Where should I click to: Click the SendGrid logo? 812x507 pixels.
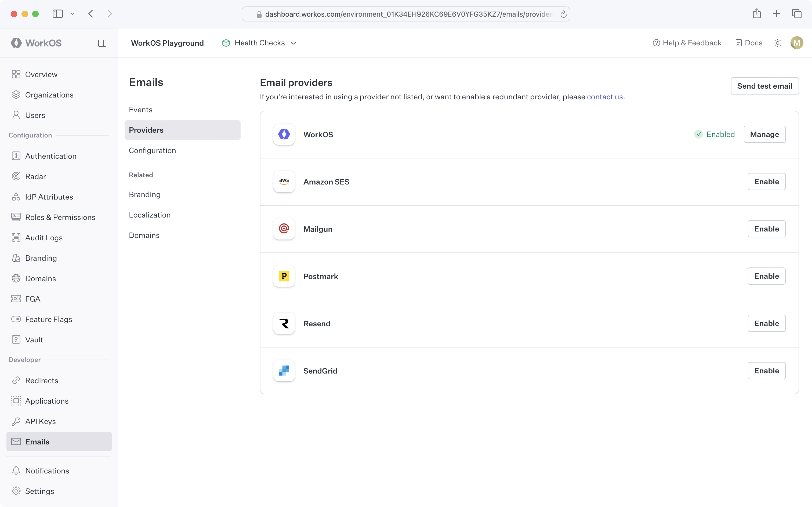[284, 371]
